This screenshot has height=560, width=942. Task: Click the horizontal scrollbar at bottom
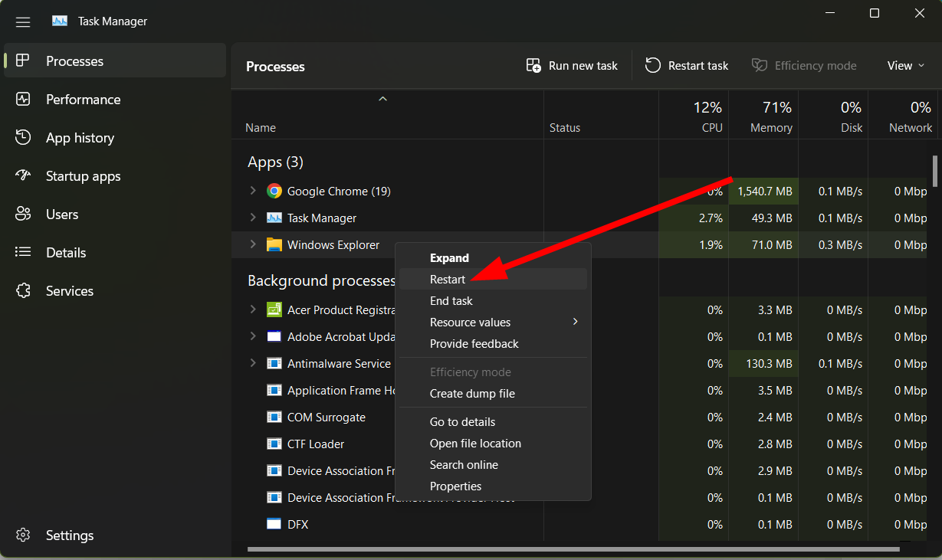573,549
